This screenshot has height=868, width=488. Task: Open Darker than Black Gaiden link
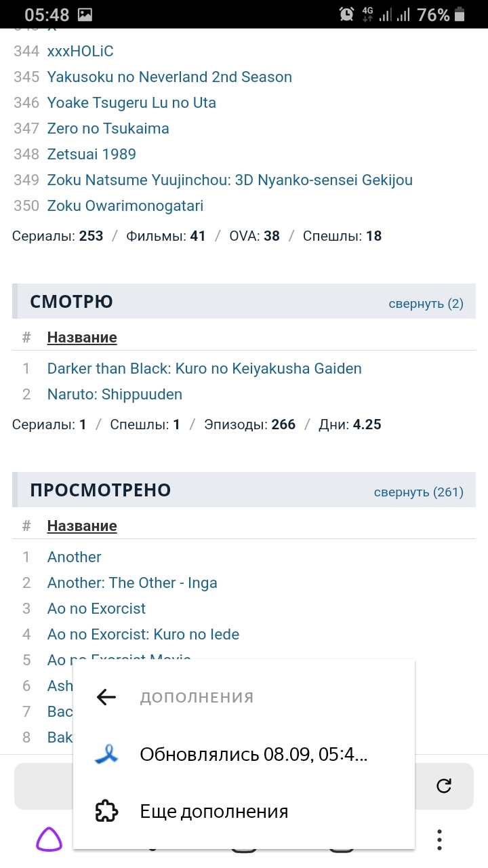point(204,369)
